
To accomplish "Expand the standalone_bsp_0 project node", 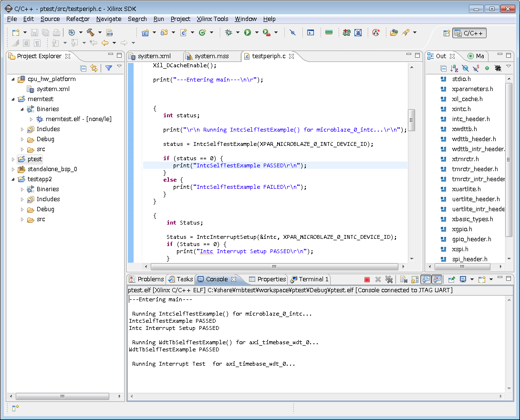I will [x=13, y=169].
